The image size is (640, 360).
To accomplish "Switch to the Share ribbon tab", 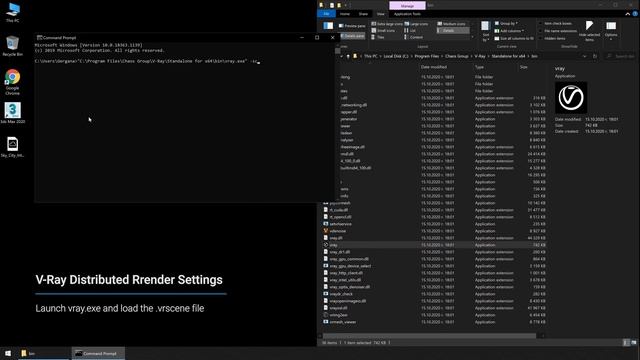I will coord(363,14).
